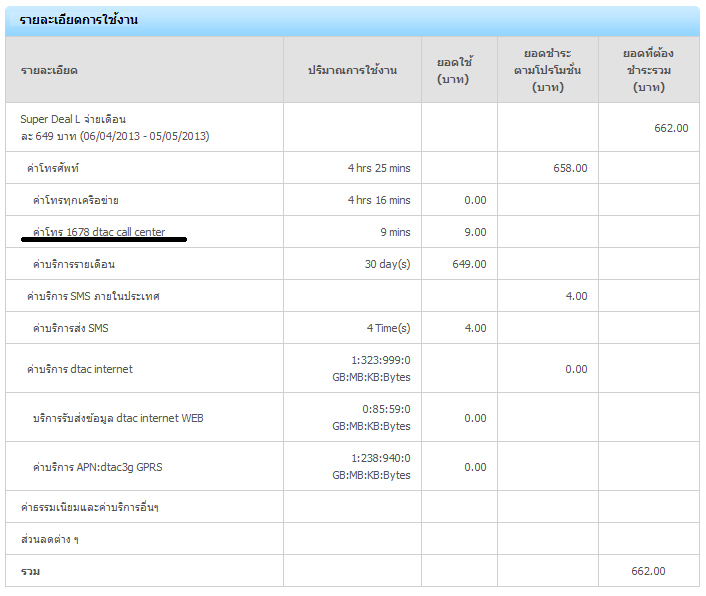Viewport: 706px width, 596px height.
Task: Select ค่าโทร 1678 dtac call center label
Action: click(99, 232)
